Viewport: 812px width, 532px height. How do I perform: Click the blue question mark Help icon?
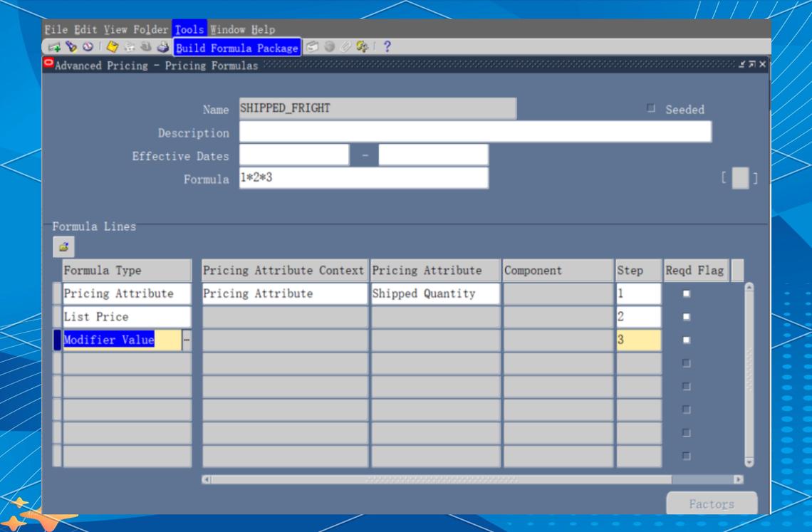coord(387,48)
